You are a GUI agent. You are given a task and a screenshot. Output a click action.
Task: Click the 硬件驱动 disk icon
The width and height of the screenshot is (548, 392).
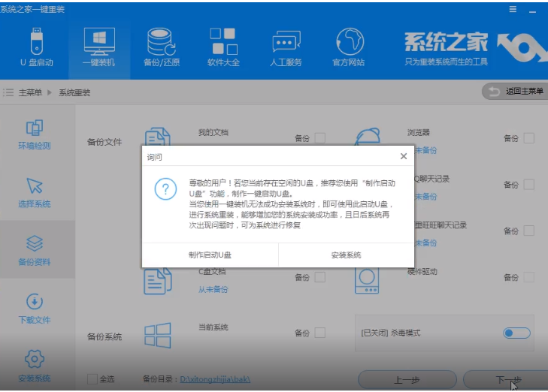[x=367, y=281]
